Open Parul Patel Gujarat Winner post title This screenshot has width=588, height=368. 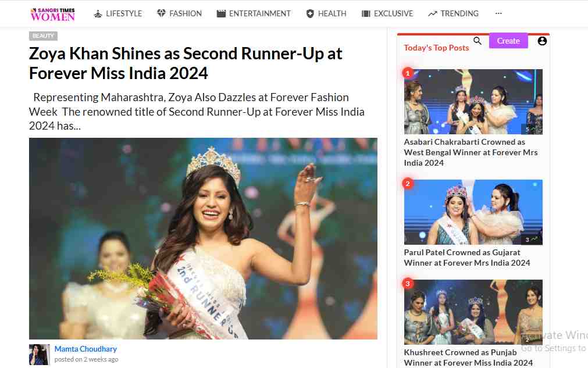click(x=467, y=258)
